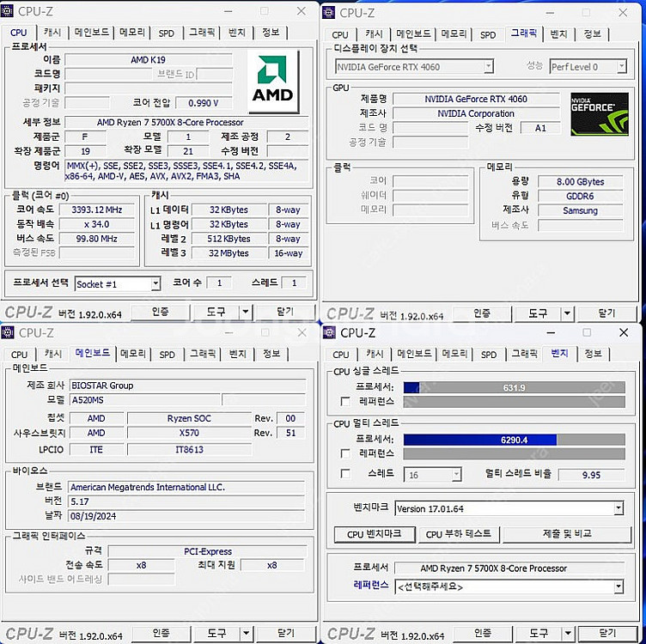The height and width of the screenshot is (644, 646).
Task: Enable the single thread 레퍼런스 checkbox
Action: (345, 402)
